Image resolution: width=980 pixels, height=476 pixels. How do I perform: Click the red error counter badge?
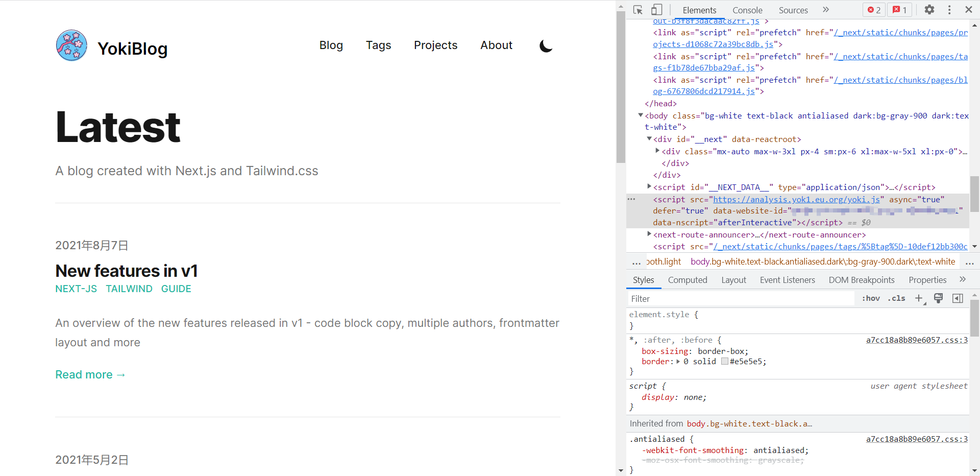click(x=874, y=10)
